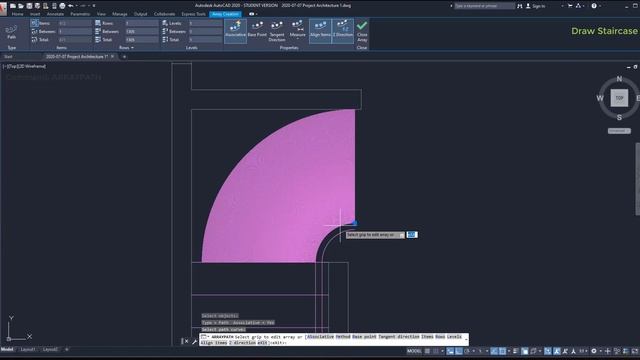Click the viewport label Top 2D Wireframe

coord(24,66)
